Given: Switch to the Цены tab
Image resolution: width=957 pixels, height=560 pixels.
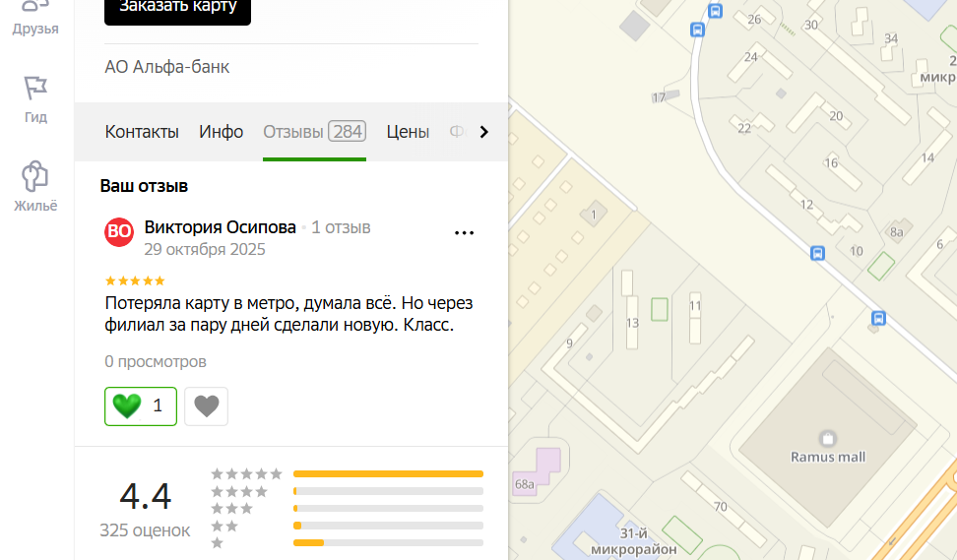Looking at the screenshot, I should (408, 132).
